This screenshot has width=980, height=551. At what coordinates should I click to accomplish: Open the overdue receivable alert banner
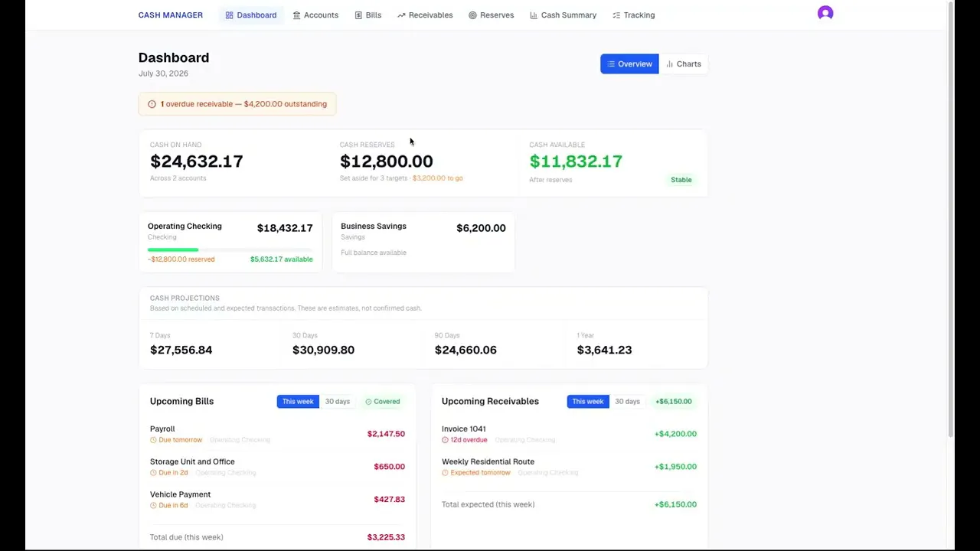tap(237, 104)
